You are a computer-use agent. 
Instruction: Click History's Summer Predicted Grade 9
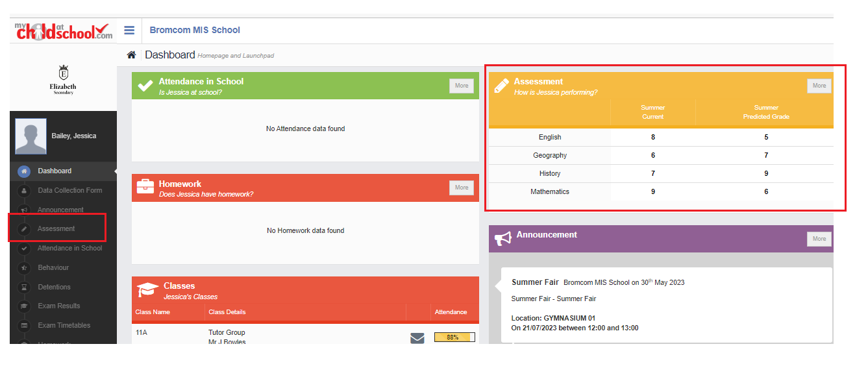(x=766, y=174)
